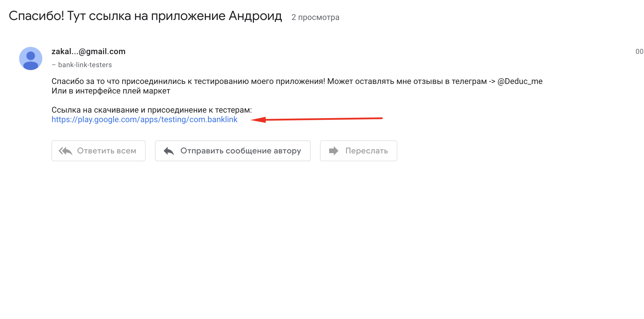Click the "2 просмотра" view counter
644x319 pixels.
pyautogui.click(x=315, y=17)
